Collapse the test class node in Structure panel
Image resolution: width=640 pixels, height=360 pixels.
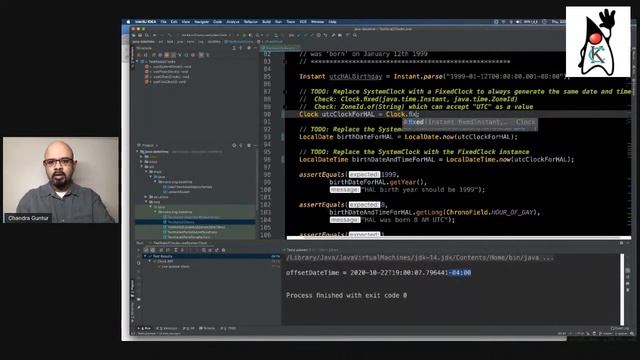tap(138, 62)
